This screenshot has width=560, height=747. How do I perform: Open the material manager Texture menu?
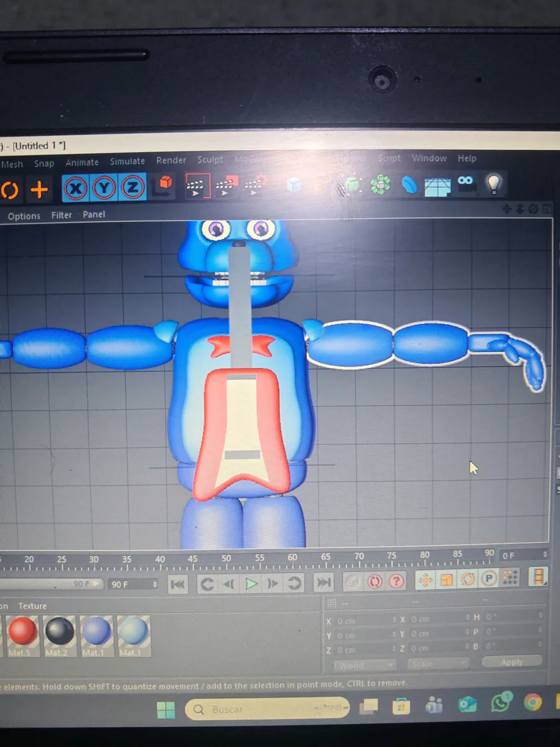tap(32, 606)
